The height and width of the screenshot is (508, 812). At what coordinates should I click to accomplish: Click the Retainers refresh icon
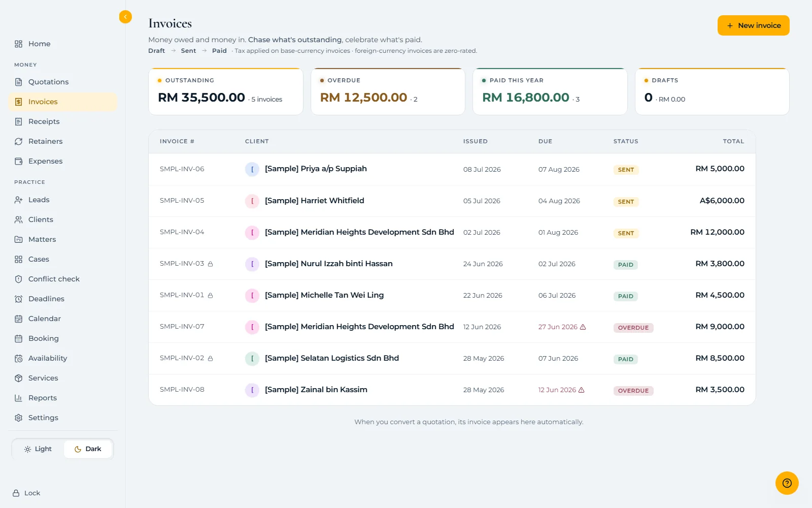(19, 141)
